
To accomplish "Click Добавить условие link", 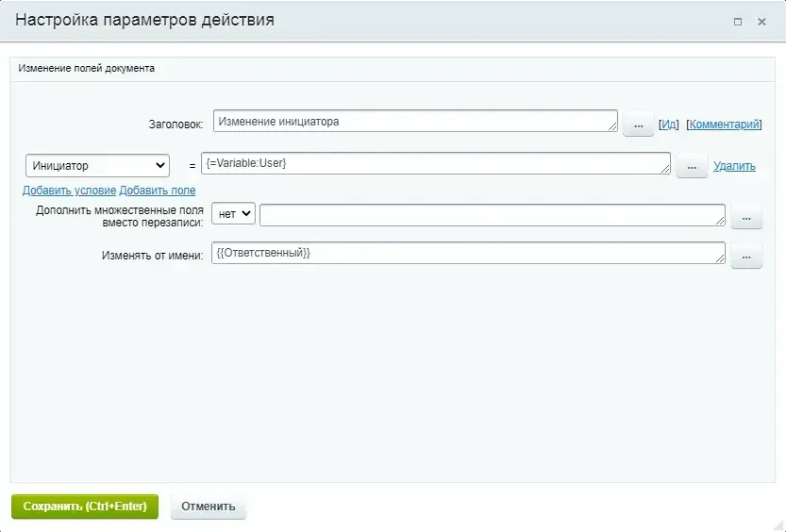I will click(x=69, y=191).
